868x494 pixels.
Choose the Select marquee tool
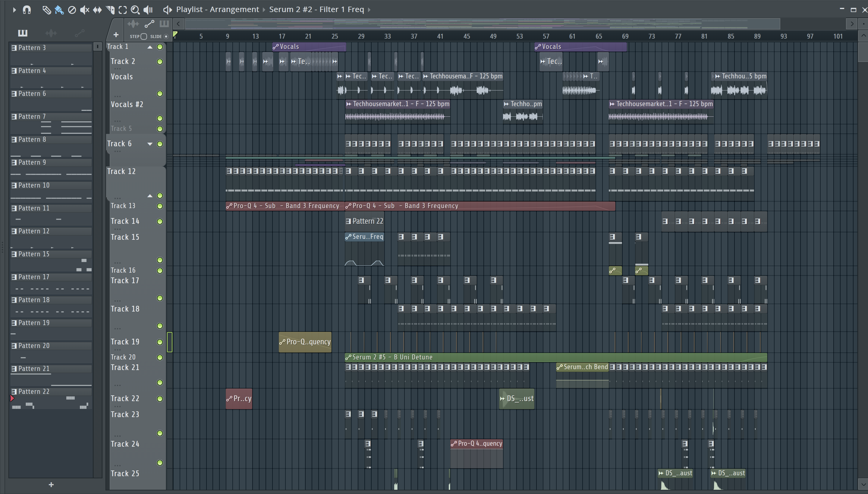[x=123, y=10]
